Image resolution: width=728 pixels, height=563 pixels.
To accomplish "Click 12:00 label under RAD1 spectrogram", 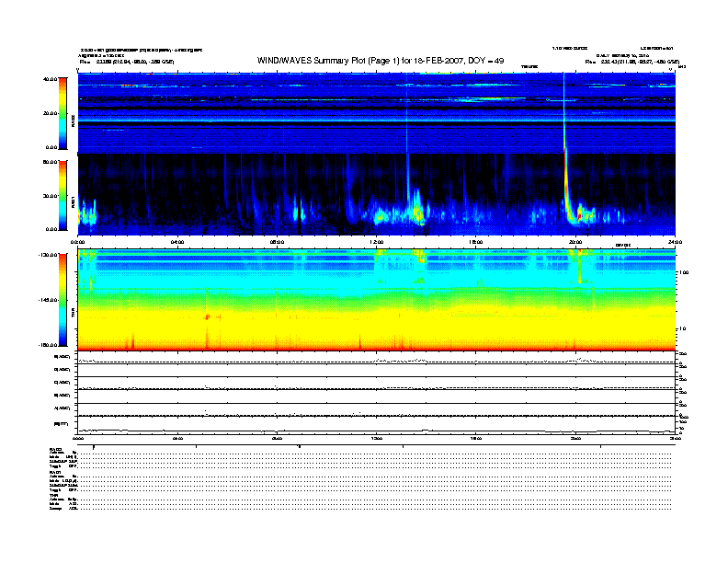I will 377,242.
